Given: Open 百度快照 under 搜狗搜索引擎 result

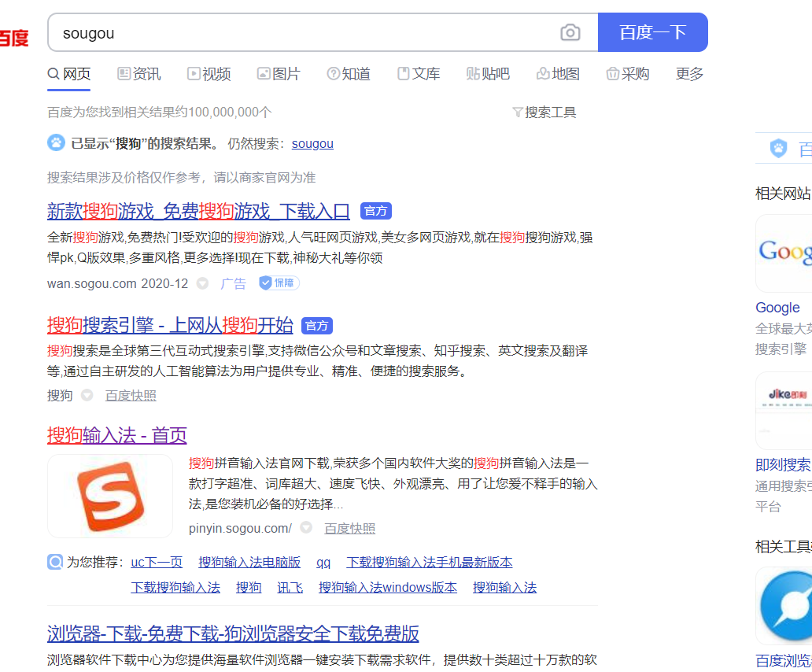Looking at the screenshot, I should coord(131,396).
